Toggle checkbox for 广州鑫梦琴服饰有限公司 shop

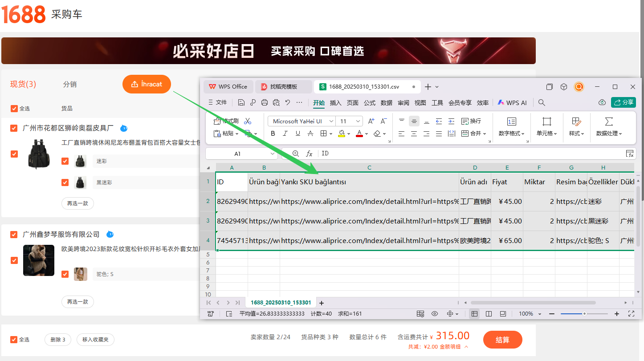[14, 235]
